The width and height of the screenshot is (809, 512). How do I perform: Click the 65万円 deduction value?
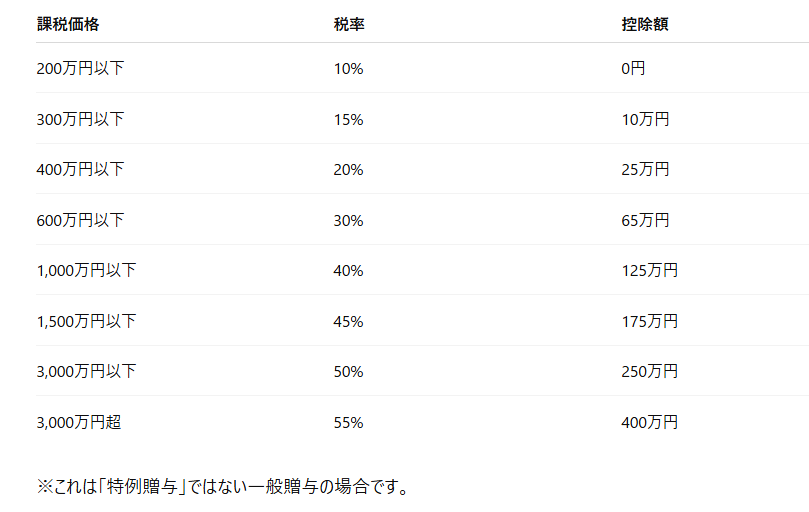pyautogui.click(x=645, y=220)
